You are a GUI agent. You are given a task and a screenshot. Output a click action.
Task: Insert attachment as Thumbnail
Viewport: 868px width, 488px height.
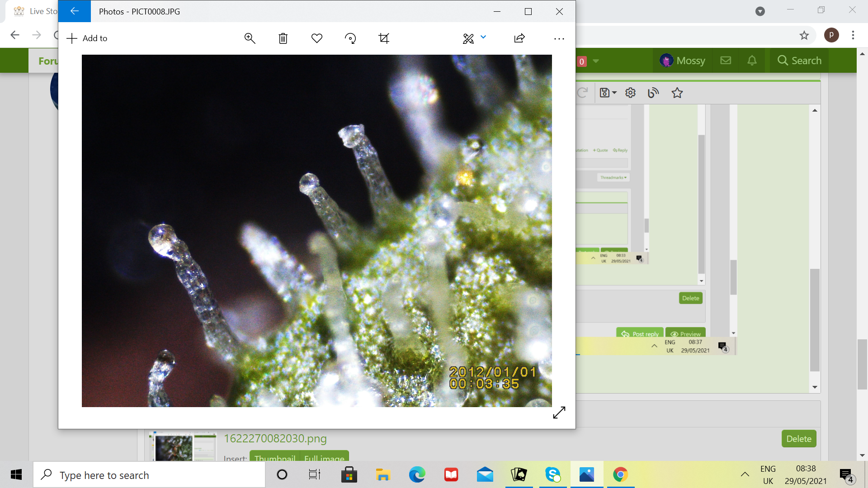(x=275, y=456)
